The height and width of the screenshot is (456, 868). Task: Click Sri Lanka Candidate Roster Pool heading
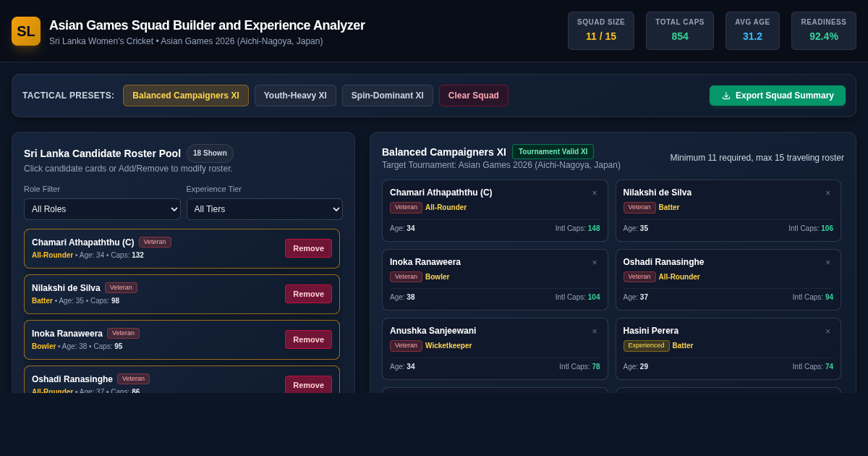coord(102,153)
